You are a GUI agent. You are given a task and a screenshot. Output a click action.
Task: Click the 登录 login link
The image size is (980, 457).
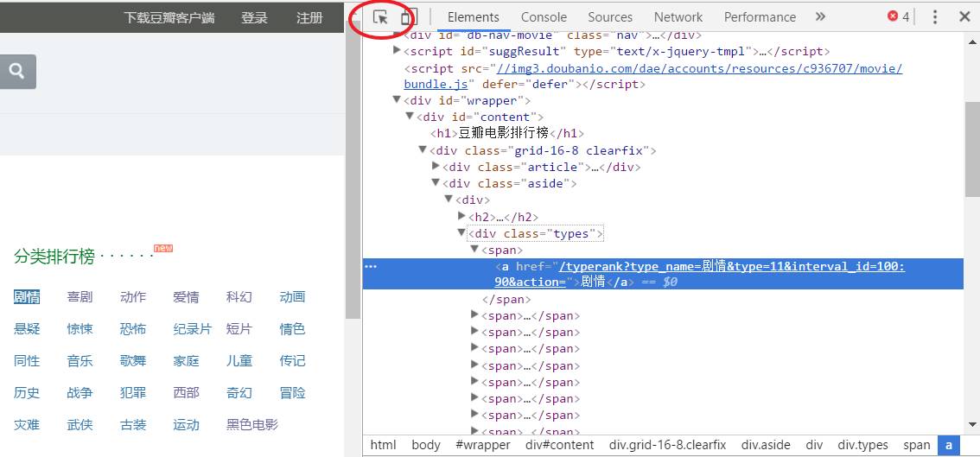point(254,17)
